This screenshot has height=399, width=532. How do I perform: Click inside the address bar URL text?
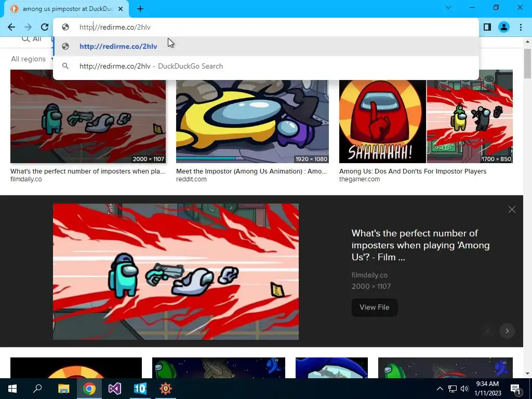(115, 27)
